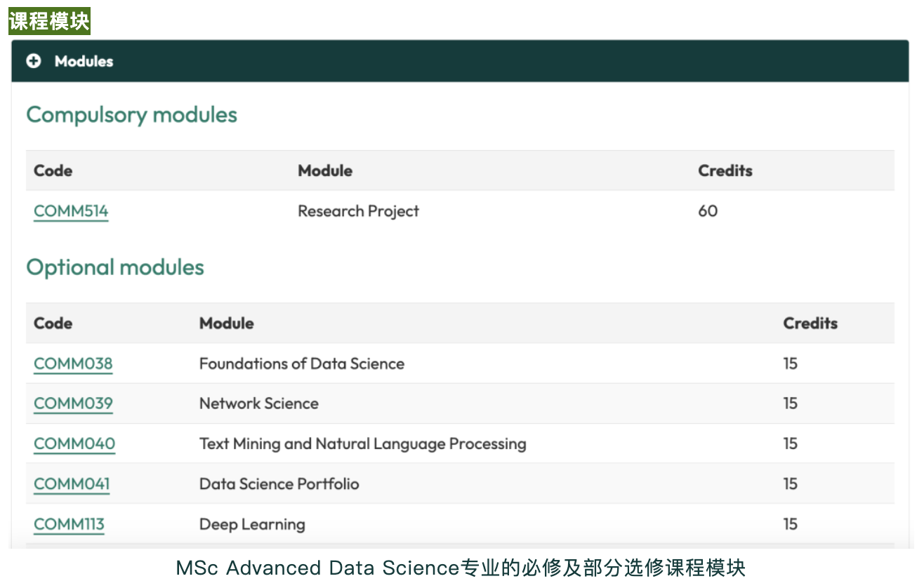
Task: Click the Research Project module name
Action: (358, 211)
